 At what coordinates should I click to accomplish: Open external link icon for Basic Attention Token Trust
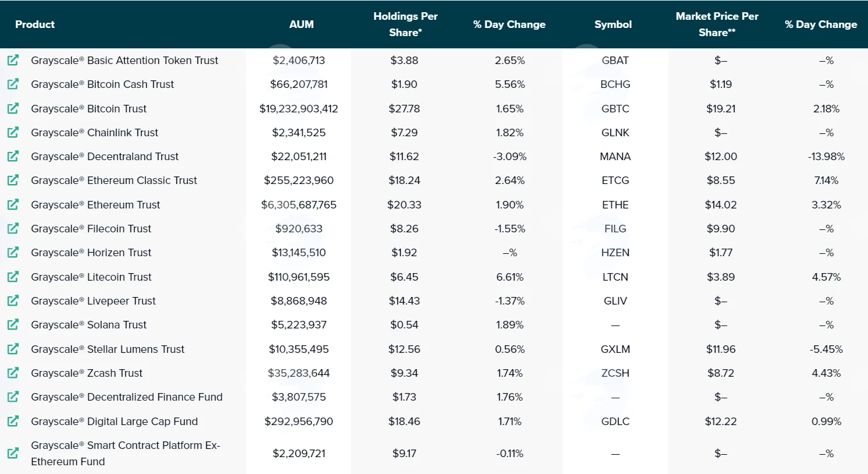tap(13, 60)
